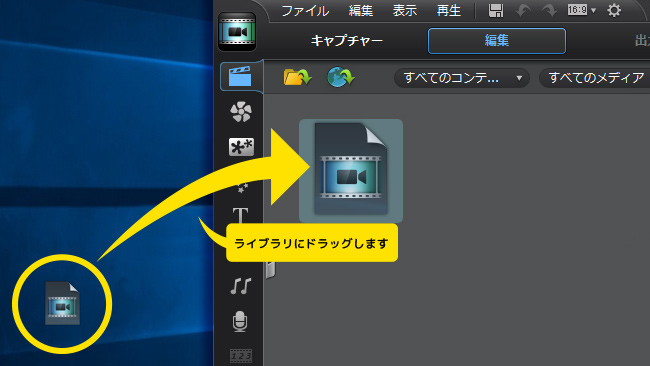This screenshot has width=650, height=366.
Task: Open the Audio Mixing Room music notes icon
Action: 241,286
